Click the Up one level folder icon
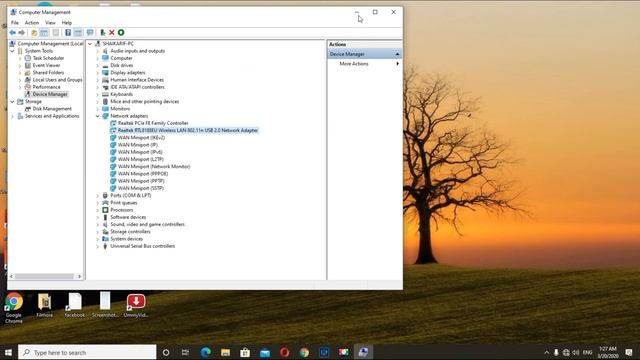This screenshot has width=640, height=360. coord(34,33)
